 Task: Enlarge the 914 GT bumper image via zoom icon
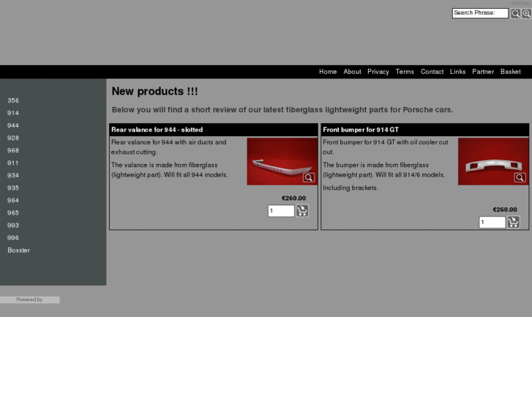point(520,177)
